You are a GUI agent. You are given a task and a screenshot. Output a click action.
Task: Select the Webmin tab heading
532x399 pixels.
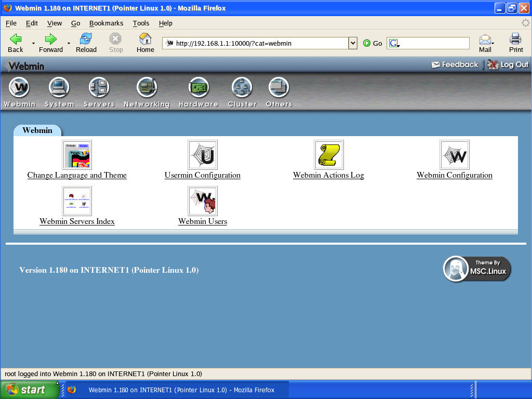tap(37, 130)
